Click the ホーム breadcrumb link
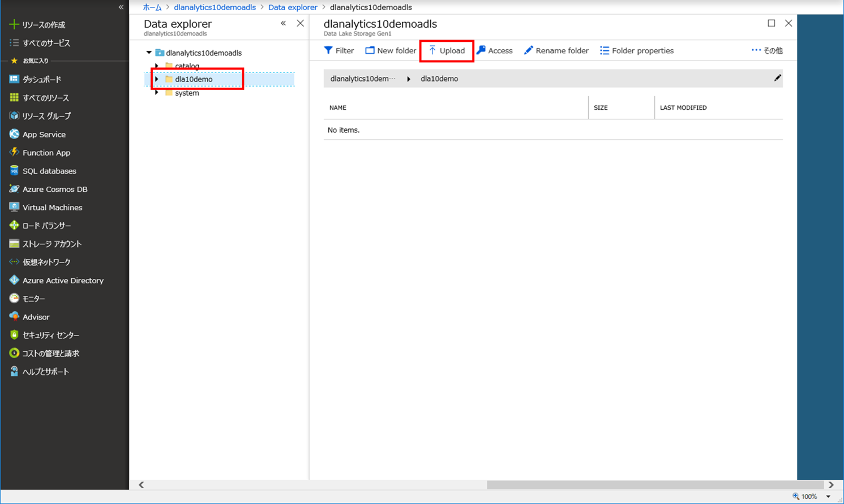Image resolution: width=844 pixels, height=504 pixels. (x=152, y=7)
